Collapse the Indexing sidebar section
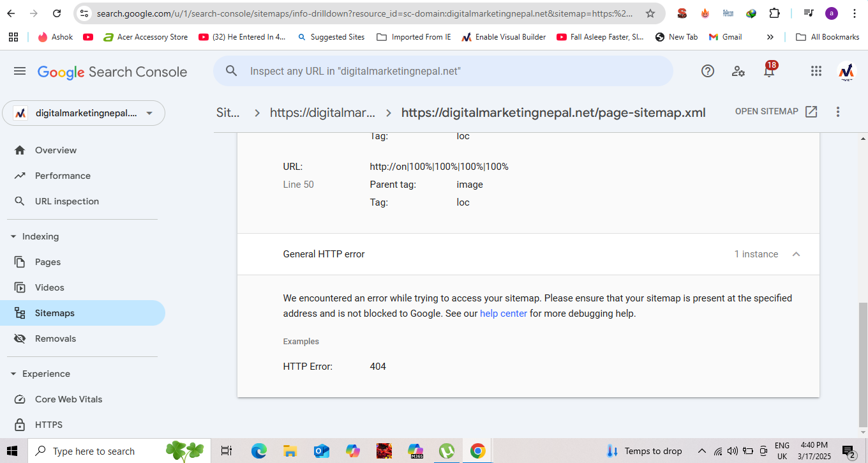Image resolution: width=868 pixels, height=463 pixels. [13, 237]
